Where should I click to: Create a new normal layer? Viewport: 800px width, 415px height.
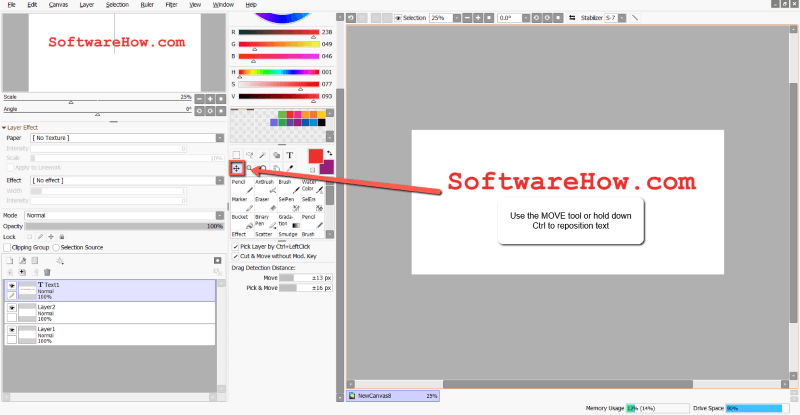click(x=10, y=261)
